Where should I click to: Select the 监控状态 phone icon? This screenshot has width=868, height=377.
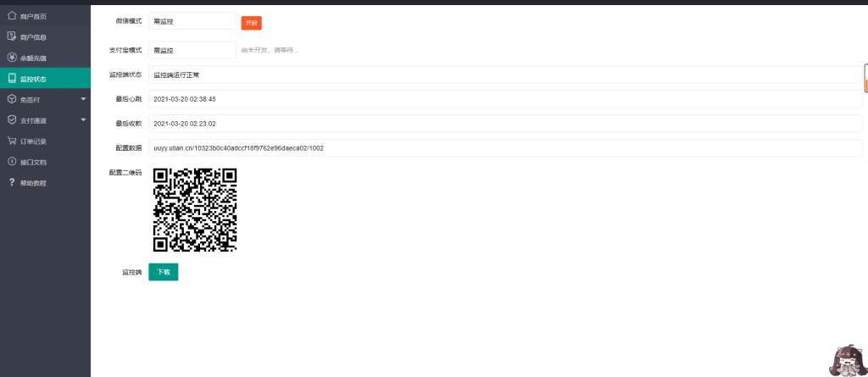coord(12,79)
